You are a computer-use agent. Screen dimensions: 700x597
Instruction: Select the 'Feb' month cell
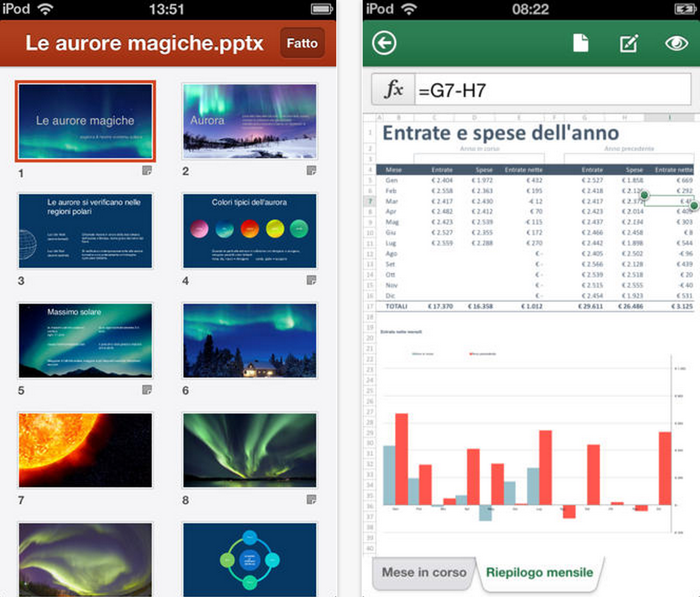coord(391,191)
